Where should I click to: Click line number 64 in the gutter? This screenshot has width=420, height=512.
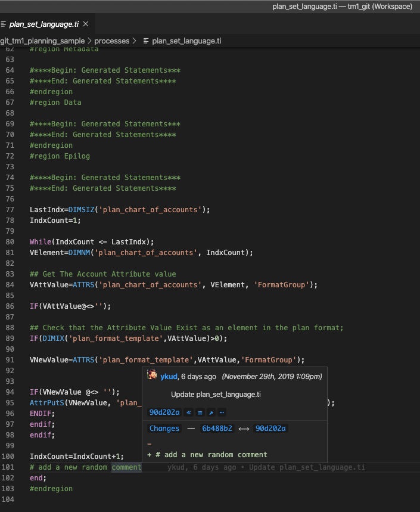coord(10,70)
